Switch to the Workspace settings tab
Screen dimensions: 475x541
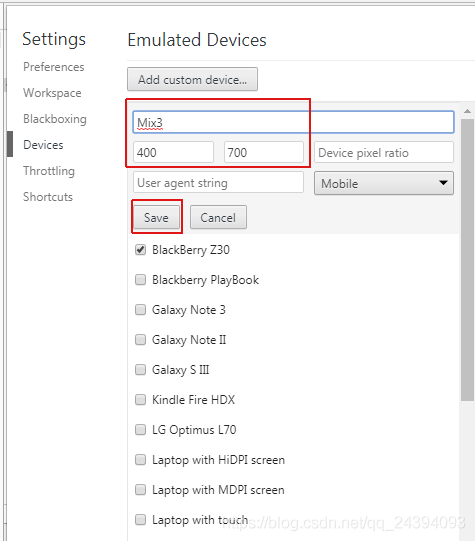click(x=52, y=93)
